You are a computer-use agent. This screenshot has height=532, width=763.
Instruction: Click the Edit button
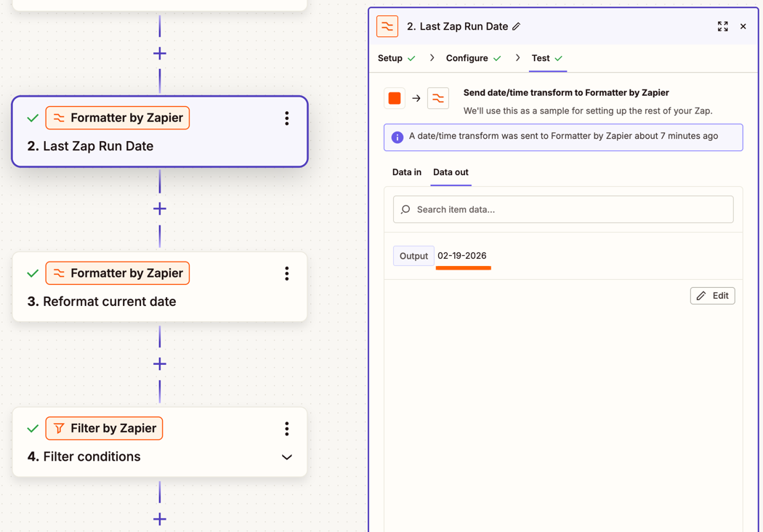[x=712, y=296]
